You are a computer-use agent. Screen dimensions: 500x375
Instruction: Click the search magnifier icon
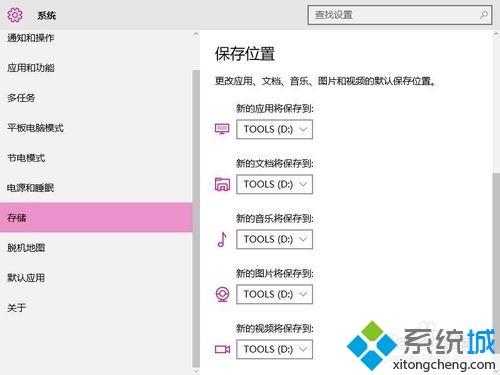484,15
